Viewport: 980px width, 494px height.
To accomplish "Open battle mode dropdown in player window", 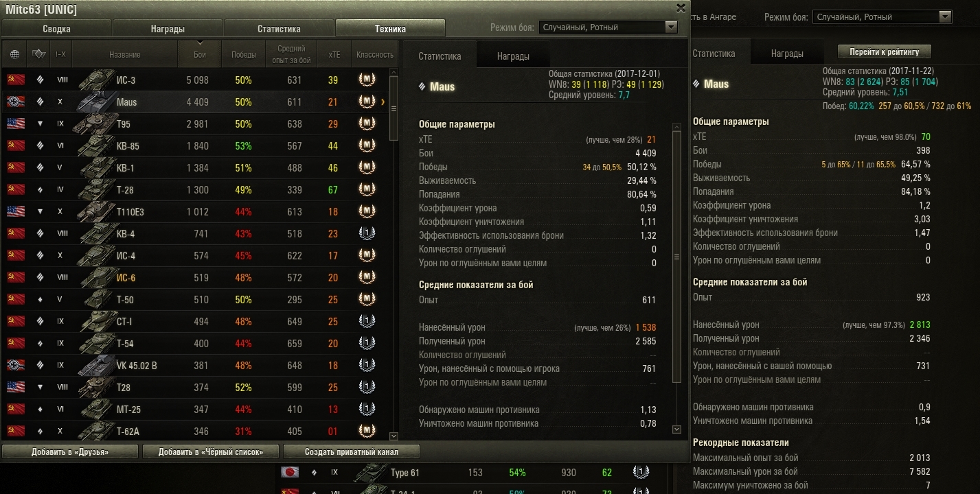I will tap(608, 27).
